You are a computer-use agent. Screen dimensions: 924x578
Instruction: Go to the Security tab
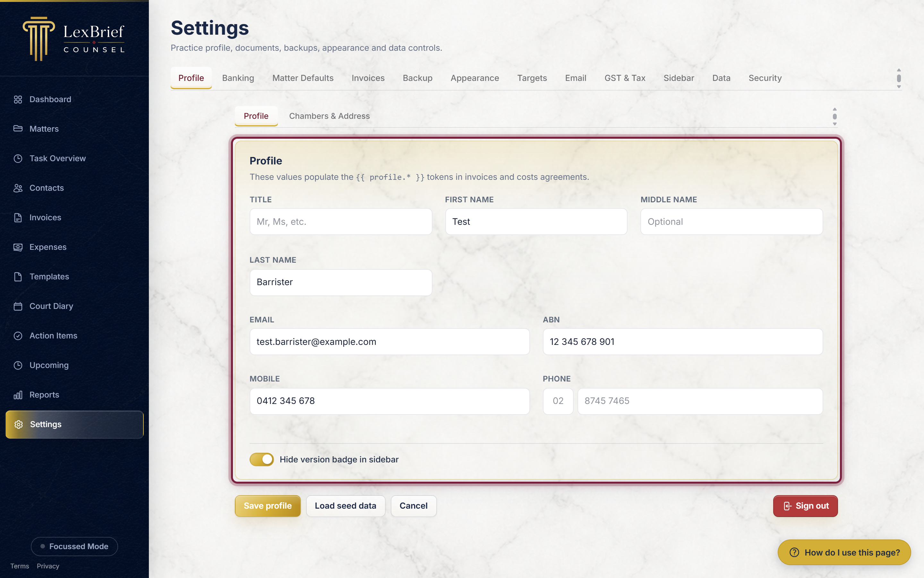point(765,78)
